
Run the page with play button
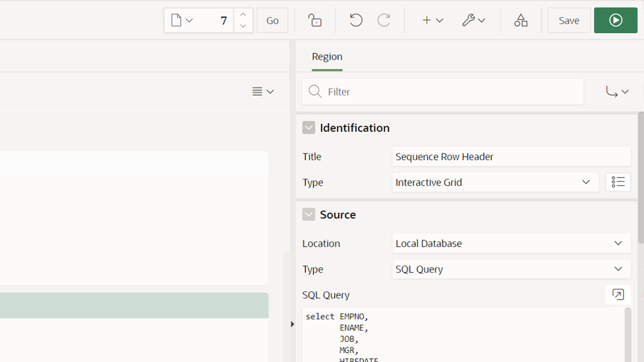[616, 20]
